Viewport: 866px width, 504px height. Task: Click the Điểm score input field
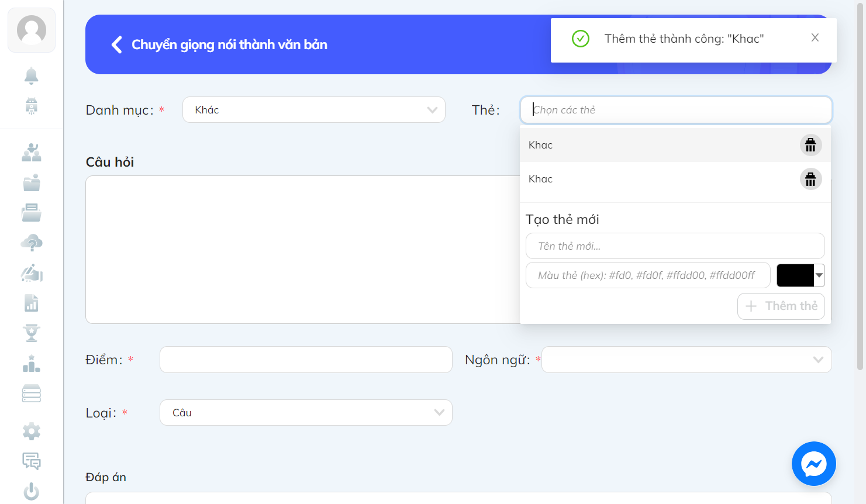pos(306,360)
